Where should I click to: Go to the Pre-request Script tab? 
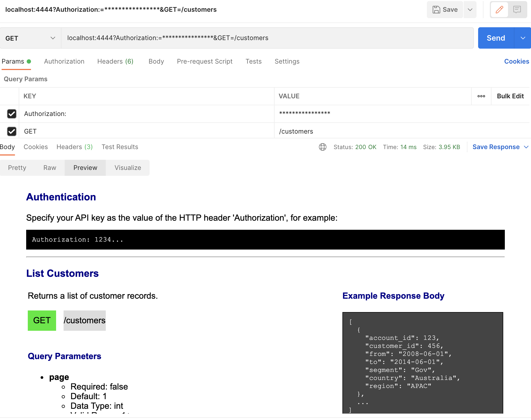[205, 61]
